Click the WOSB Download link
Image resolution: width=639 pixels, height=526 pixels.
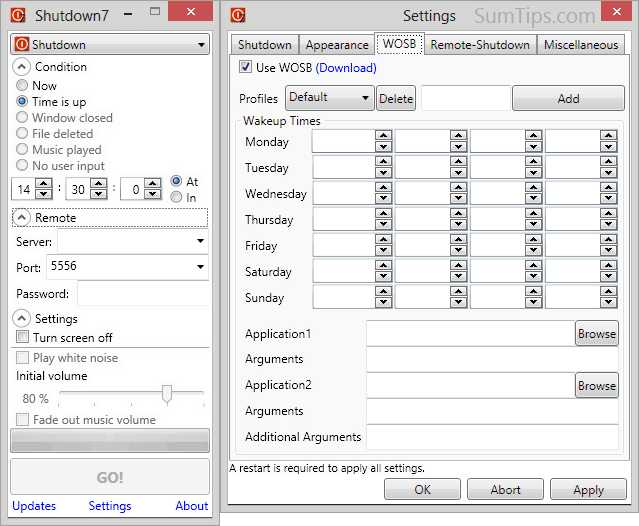coord(346,68)
